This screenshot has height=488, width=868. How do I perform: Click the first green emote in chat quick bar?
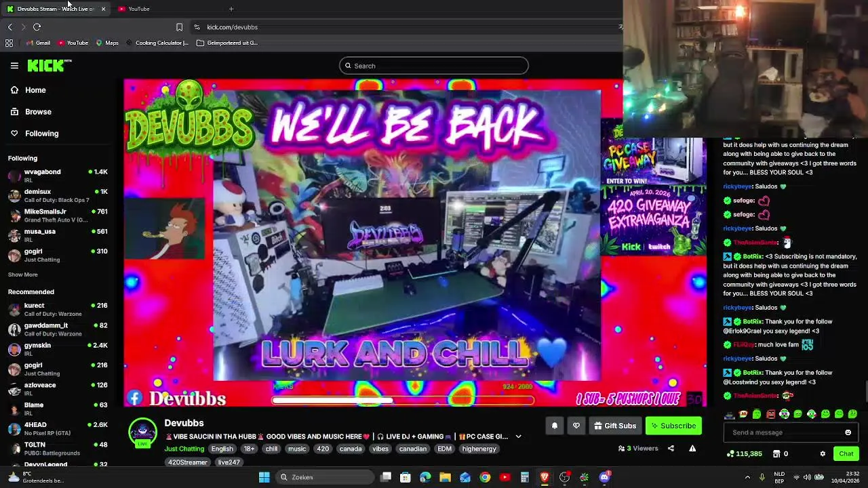[x=757, y=414]
